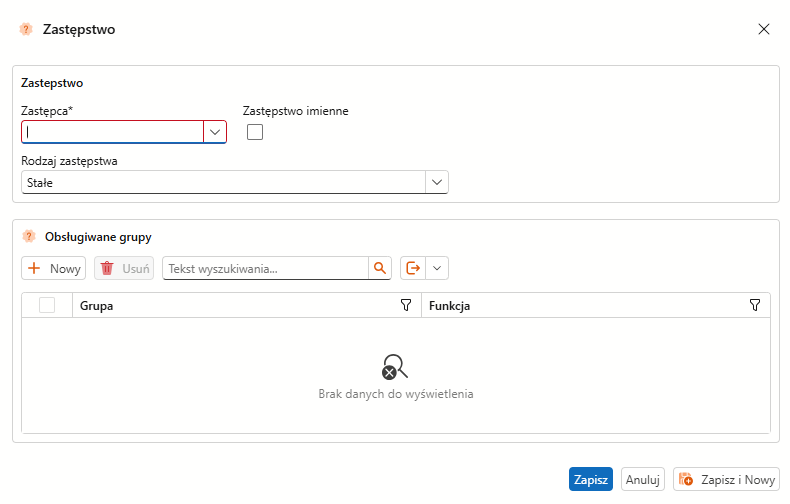This screenshot has height=504, width=790.
Task: Cancel with the Anuluj button
Action: 643,479
